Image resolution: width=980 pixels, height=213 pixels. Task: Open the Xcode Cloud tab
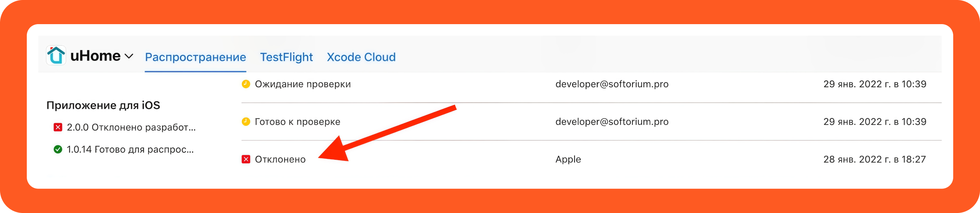361,57
